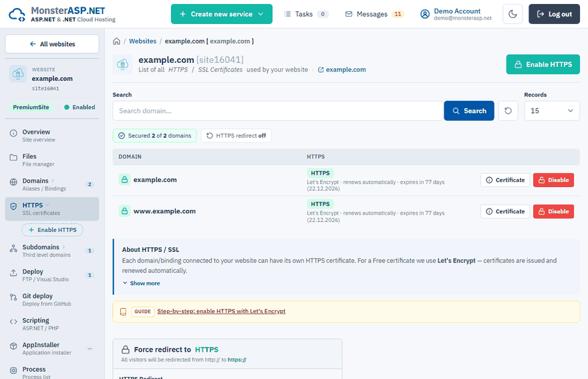The width and height of the screenshot is (588, 379).
Task: Click the Demo Account name
Action: pos(457,11)
